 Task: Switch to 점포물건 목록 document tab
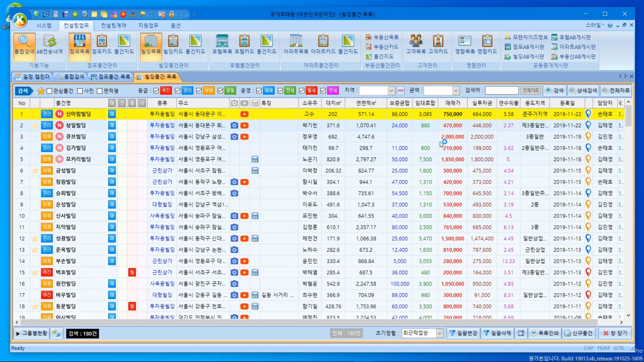(111, 77)
